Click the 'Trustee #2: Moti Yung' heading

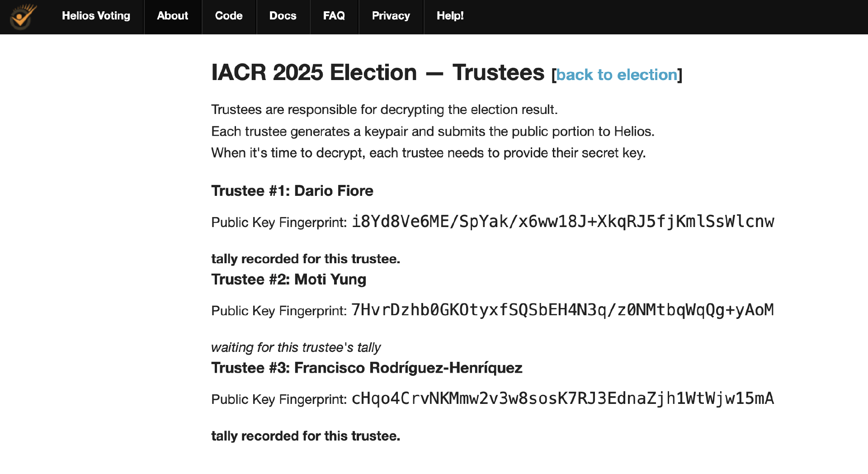[288, 280]
